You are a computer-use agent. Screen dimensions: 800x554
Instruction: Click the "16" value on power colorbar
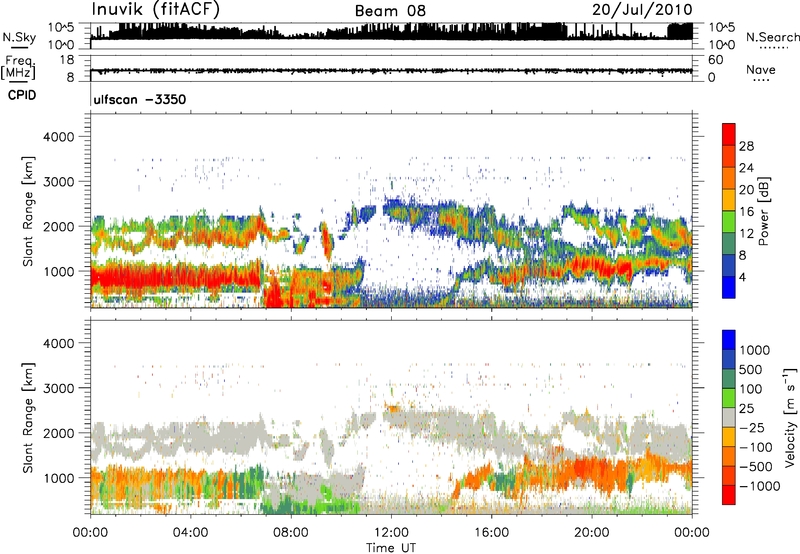[x=746, y=212]
